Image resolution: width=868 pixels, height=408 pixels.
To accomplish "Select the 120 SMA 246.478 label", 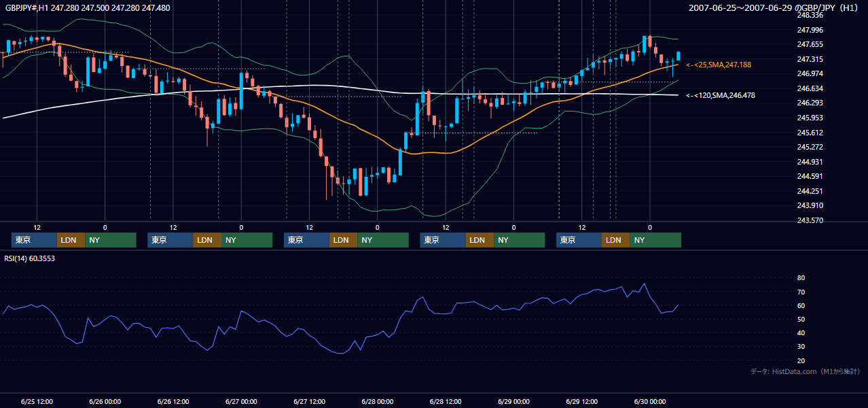I will click(721, 96).
